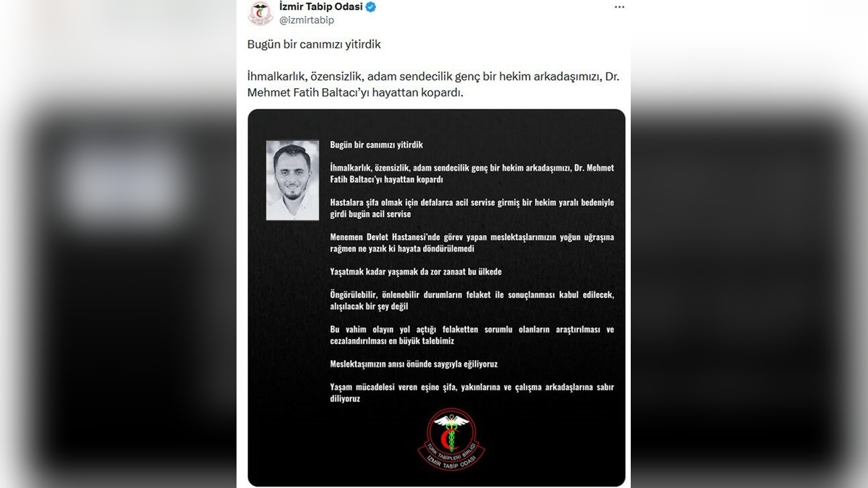
Task: Open the doctor's black-and-white portrait photo
Action: [292, 180]
